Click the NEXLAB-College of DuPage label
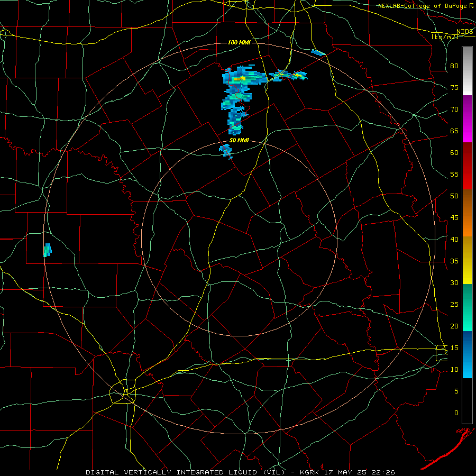 click(x=423, y=6)
